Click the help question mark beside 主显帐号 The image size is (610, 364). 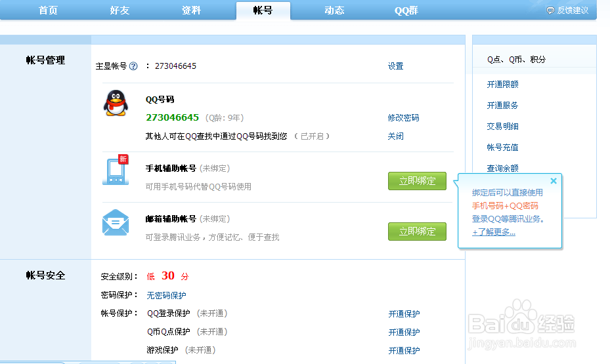pos(133,66)
